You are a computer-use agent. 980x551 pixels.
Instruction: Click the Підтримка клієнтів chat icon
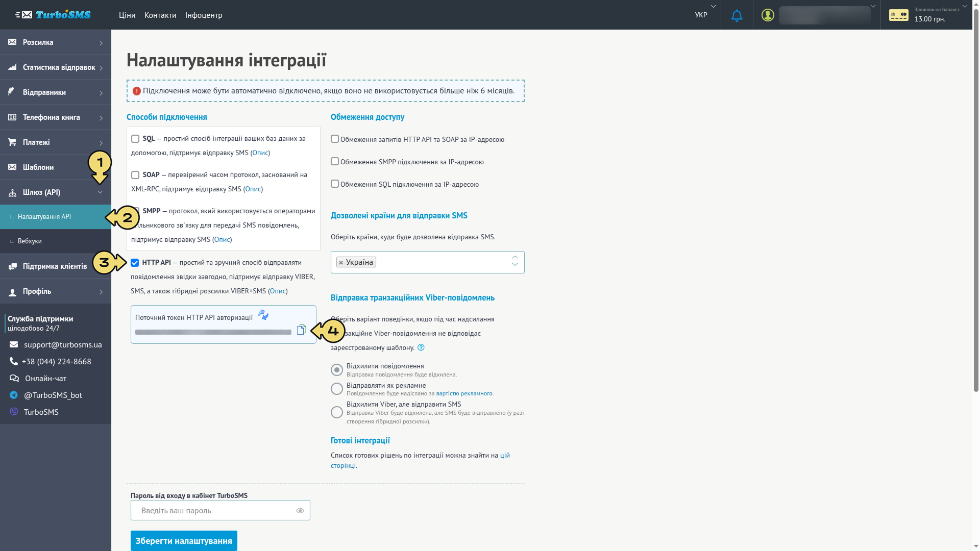(12, 267)
